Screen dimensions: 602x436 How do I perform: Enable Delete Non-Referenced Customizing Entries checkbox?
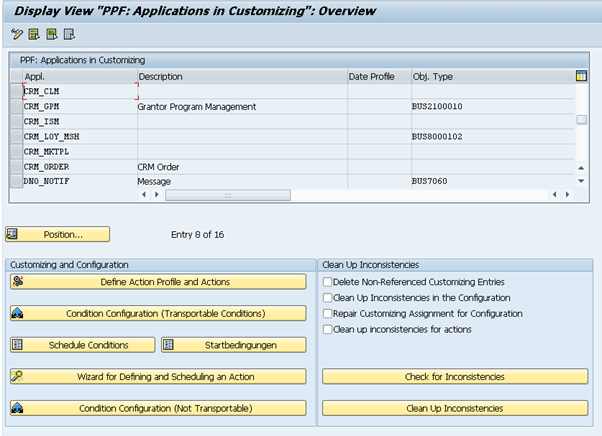tap(327, 283)
